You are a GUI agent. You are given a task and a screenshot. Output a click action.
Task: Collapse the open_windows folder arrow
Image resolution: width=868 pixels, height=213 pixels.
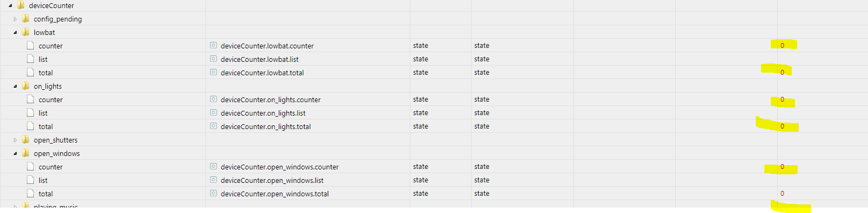point(15,153)
